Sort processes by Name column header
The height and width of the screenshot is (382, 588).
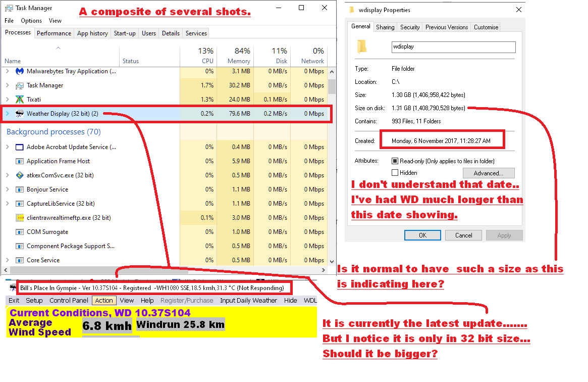click(60, 56)
